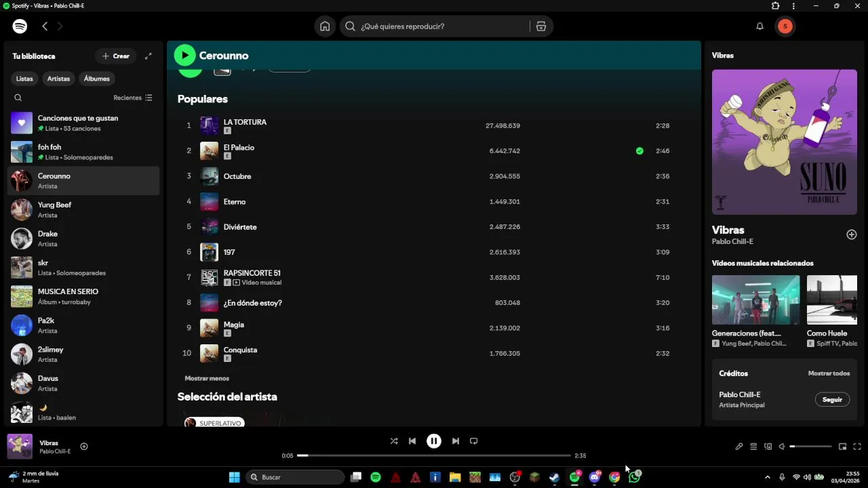Click the song progress bar
The width and height of the screenshot is (868, 488).
(434, 455)
